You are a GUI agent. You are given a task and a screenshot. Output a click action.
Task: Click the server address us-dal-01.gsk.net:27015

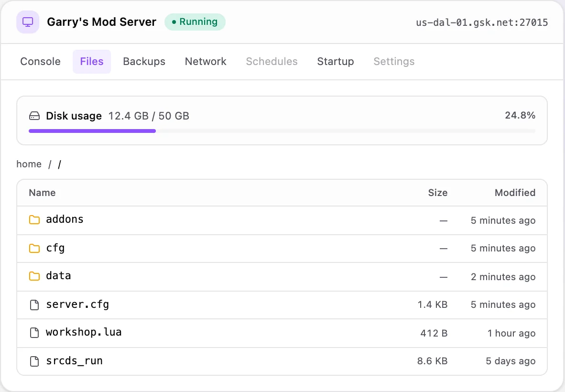(482, 22)
